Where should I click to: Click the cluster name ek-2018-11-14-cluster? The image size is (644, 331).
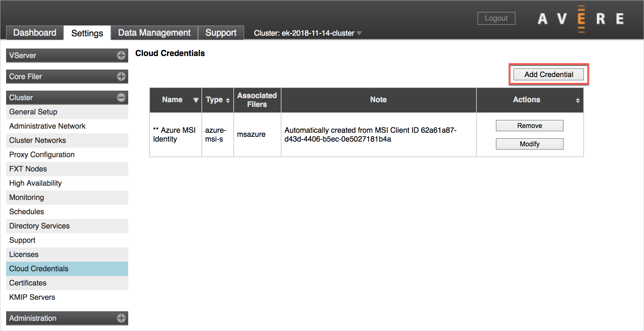[x=318, y=33]
